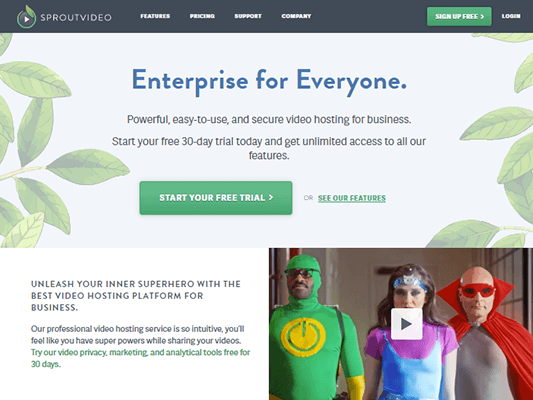Follow the green 'Try our video privacy' link
Viewport: 533px width, 400px height.
coord(140,358)
